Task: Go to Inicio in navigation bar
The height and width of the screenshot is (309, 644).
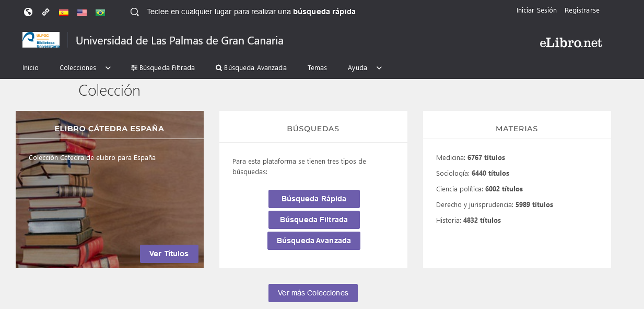Action: [30, 67]
